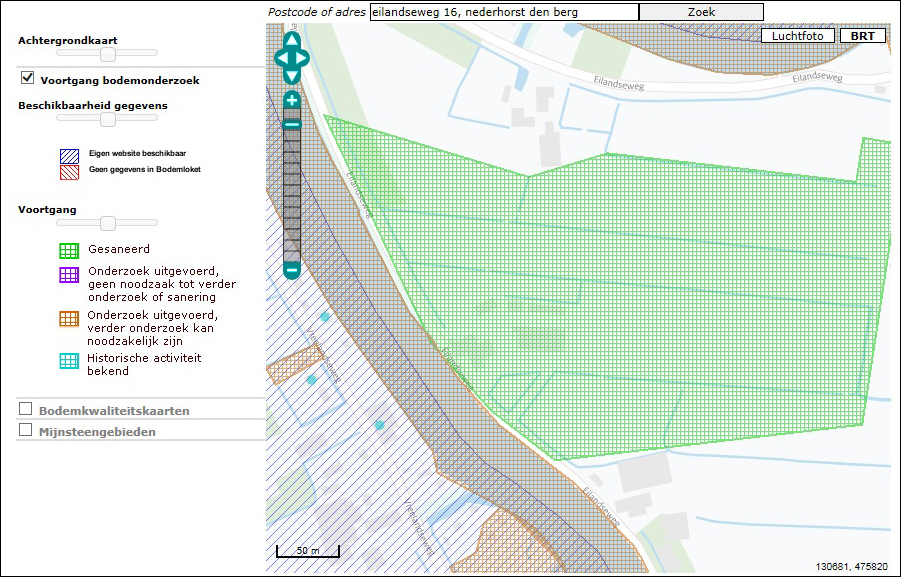Click the coordinates readout 130681, 475820
The height and width of the screenshot is (577, 901).
(x=852, y=567)
